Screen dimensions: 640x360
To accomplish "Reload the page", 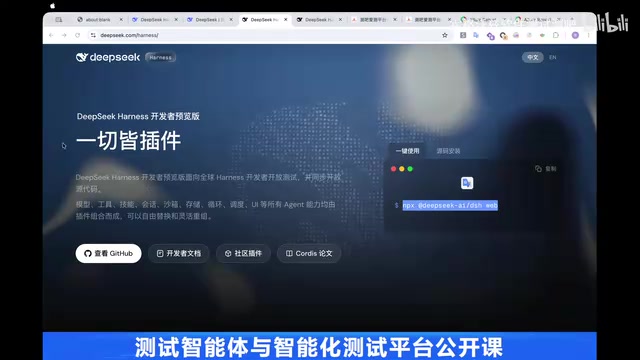I will pos(78,36).
